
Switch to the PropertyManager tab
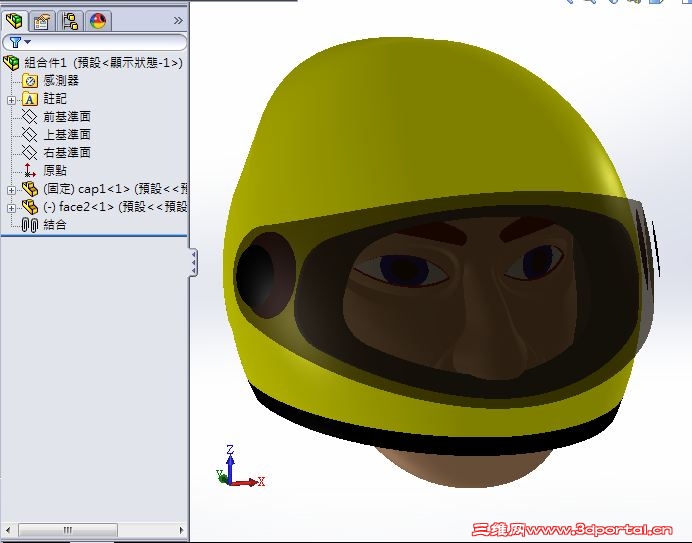[x=41, y=21]
